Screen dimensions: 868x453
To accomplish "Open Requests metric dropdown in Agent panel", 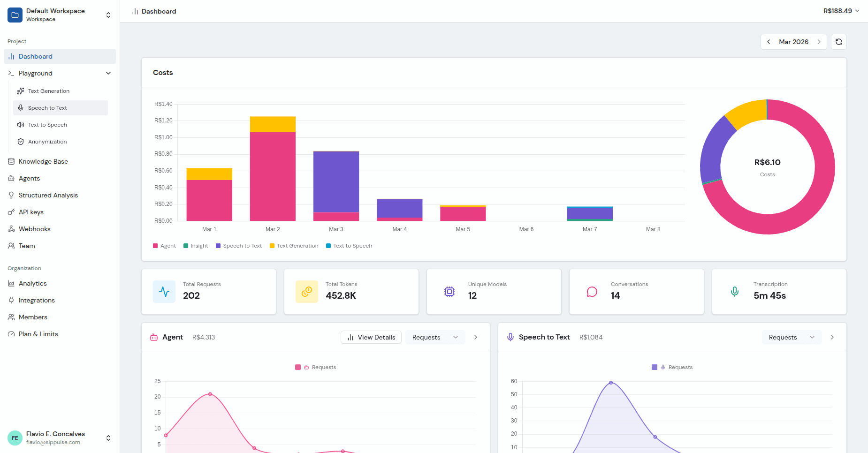I will pyautogui.click(x=435, y=337).
